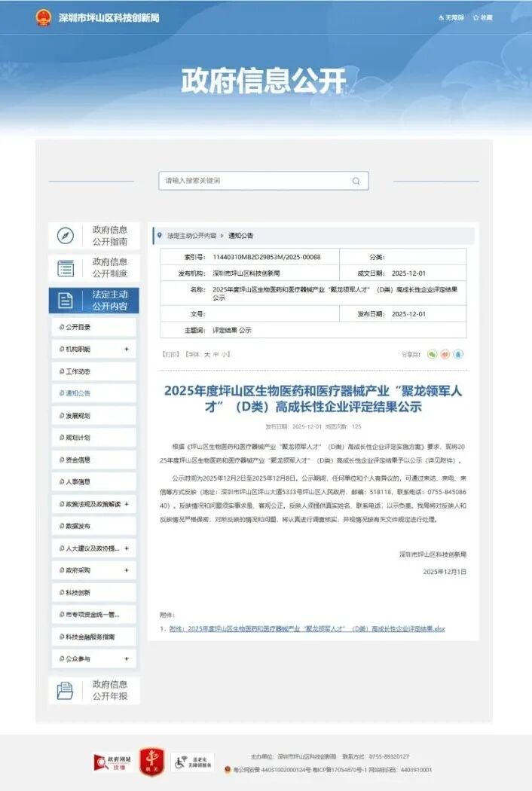The width and height of the screenshot is (532, 791).
Task: Click the red 党政机关 shield badge
Action: 151,762
